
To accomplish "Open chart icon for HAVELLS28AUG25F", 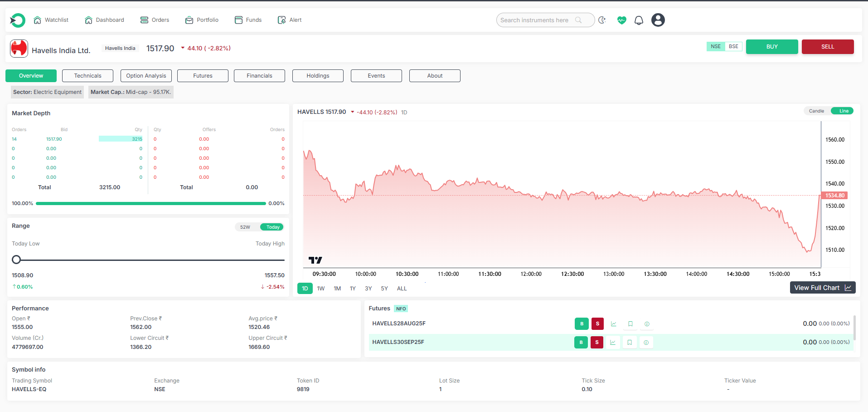I will coord(613,324).
